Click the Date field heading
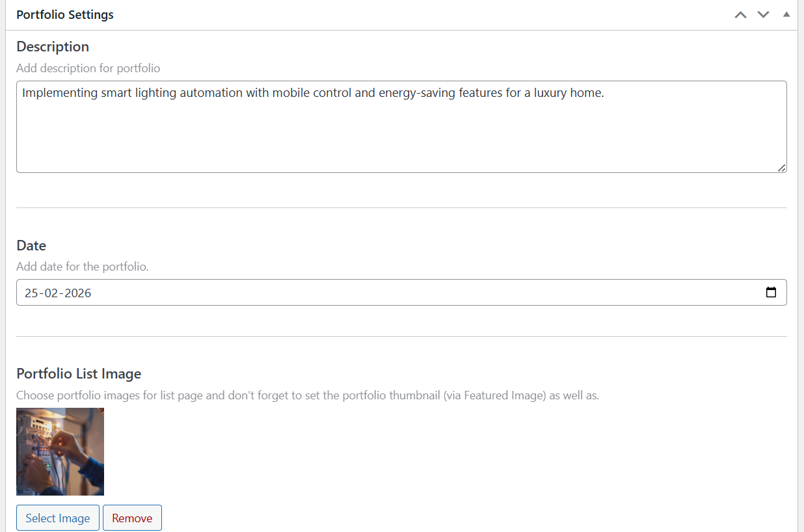 click(31, 246)
